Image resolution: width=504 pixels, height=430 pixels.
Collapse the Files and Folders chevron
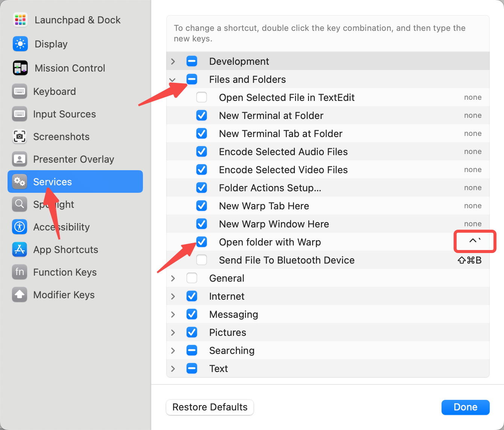173,80
